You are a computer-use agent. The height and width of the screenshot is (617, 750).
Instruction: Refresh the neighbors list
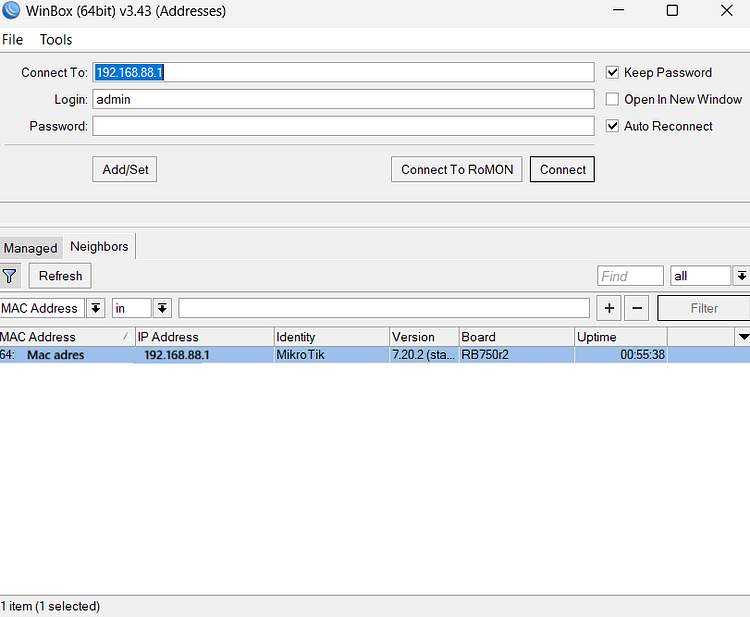coord(60,276)
